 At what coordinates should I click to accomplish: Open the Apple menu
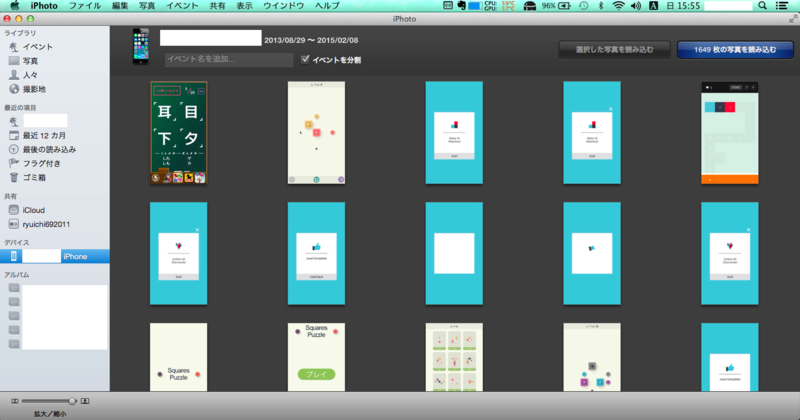click(15, 6)
